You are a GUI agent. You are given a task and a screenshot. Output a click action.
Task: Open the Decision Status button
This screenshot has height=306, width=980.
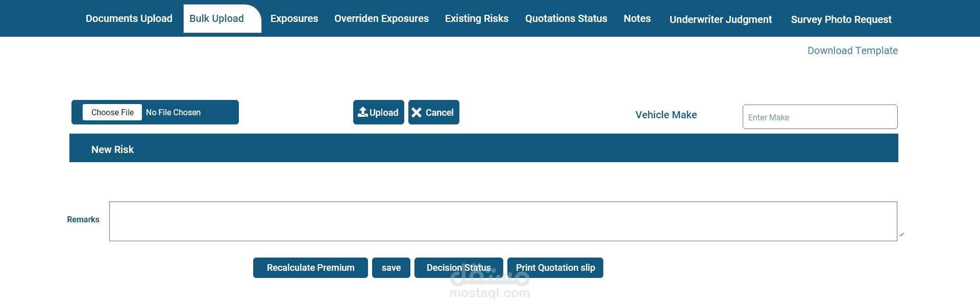coord(458,268)
